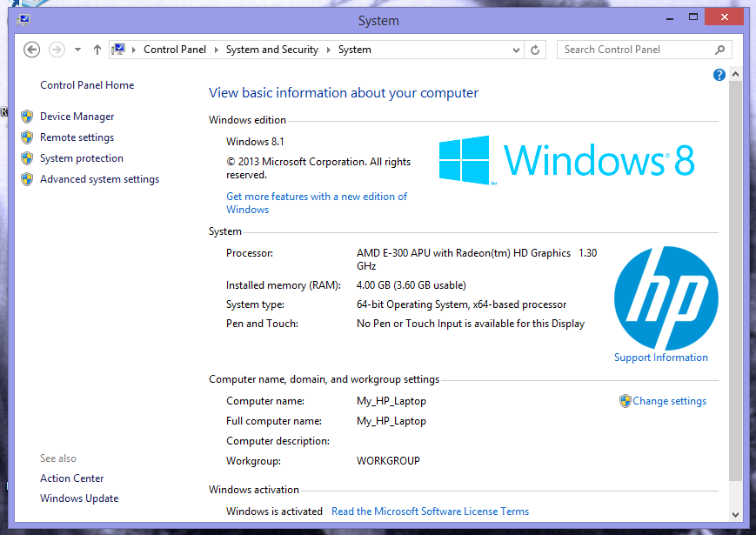Image resolution: width=756 pixels, height=535 pixels.
Task: Open Remote settings
Action: [77, 137]
